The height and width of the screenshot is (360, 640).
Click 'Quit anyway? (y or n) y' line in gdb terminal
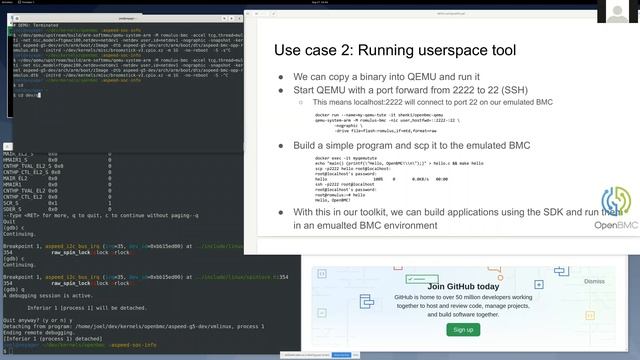tap(38, 320)
